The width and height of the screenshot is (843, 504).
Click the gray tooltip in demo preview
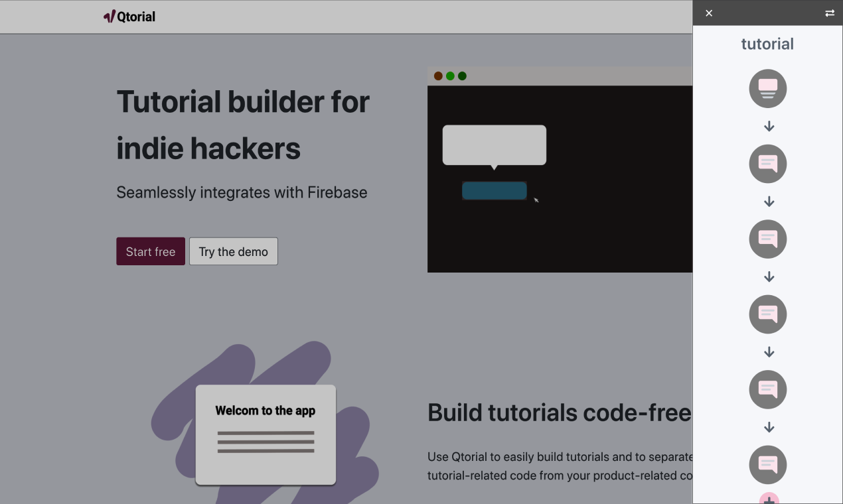pos(495,145)
